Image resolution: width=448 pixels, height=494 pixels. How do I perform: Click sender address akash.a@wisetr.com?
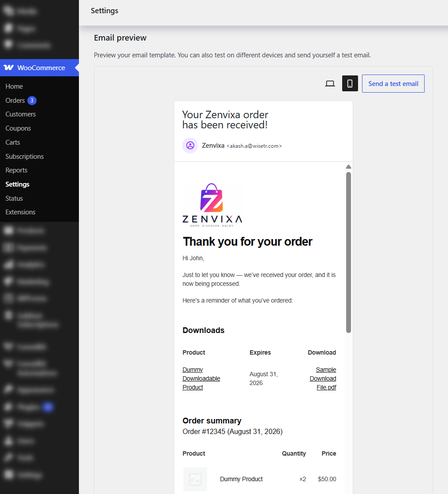254,146
